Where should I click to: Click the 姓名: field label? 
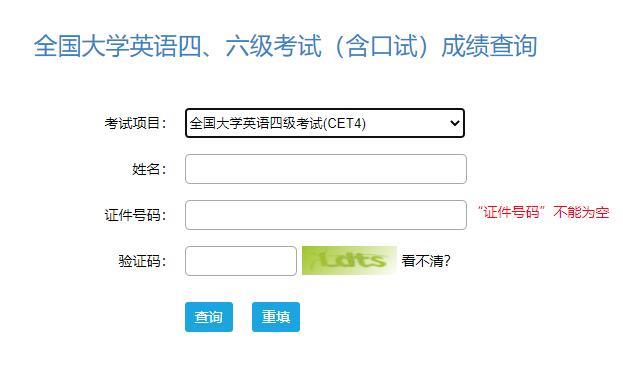[x=149, y=169]
